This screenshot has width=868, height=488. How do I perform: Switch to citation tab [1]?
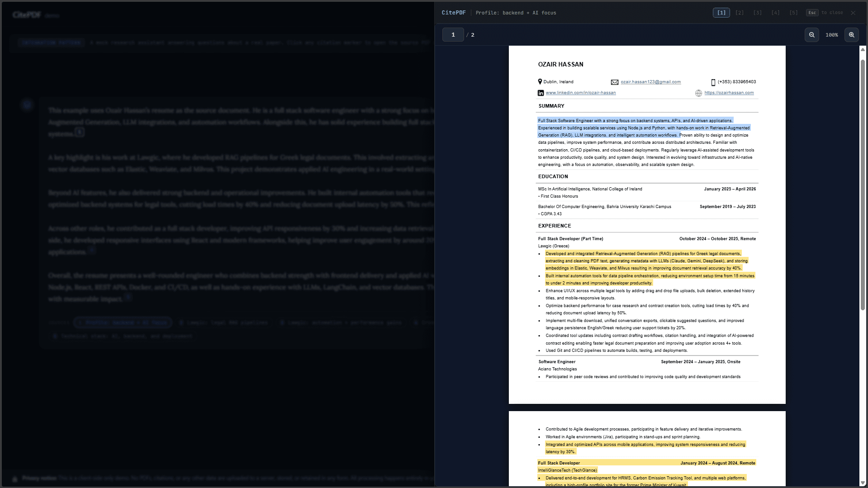click(x=721, y=13)
